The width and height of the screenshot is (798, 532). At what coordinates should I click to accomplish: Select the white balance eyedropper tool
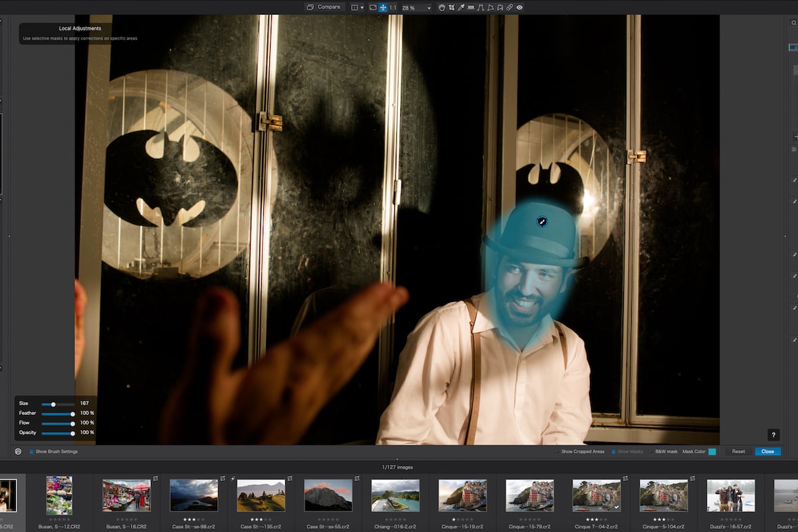(462, 7)
